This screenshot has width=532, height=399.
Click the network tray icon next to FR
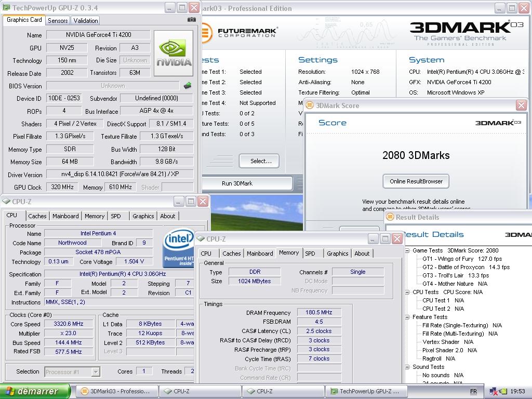coord(494,392)
